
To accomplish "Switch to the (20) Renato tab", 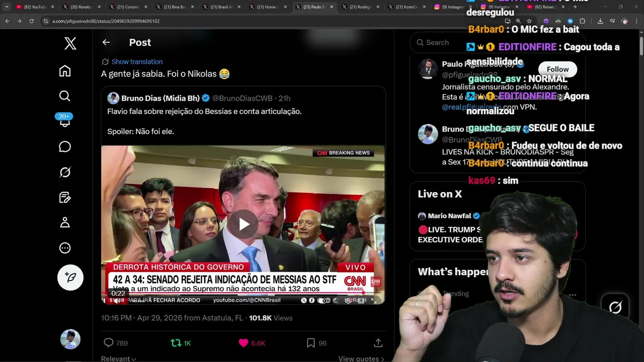I will 80,7.
